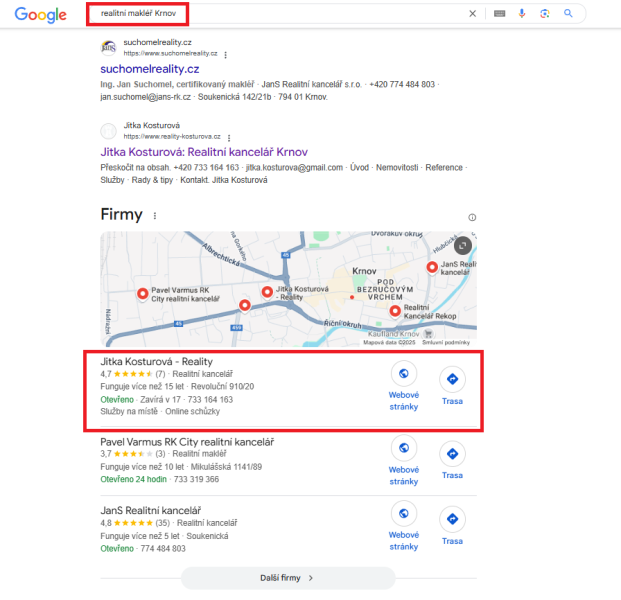The image size is (621, 600).
Task: Open Google Lens image search icon
Action: pyautogui.click(x=545, y=14)
